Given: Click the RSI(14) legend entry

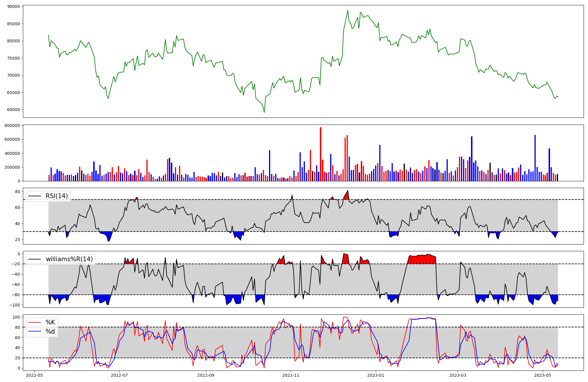Looking at the screenshot, I should tap(56, 196).
